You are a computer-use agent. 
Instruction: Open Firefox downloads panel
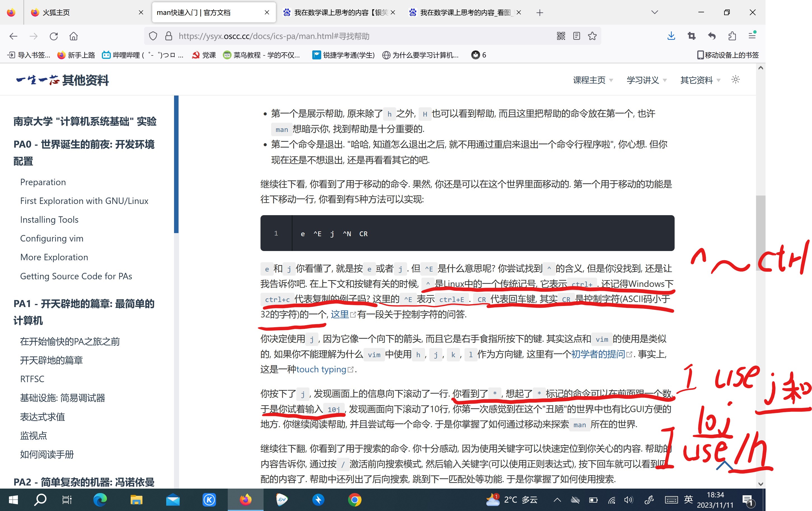[671, 36]
